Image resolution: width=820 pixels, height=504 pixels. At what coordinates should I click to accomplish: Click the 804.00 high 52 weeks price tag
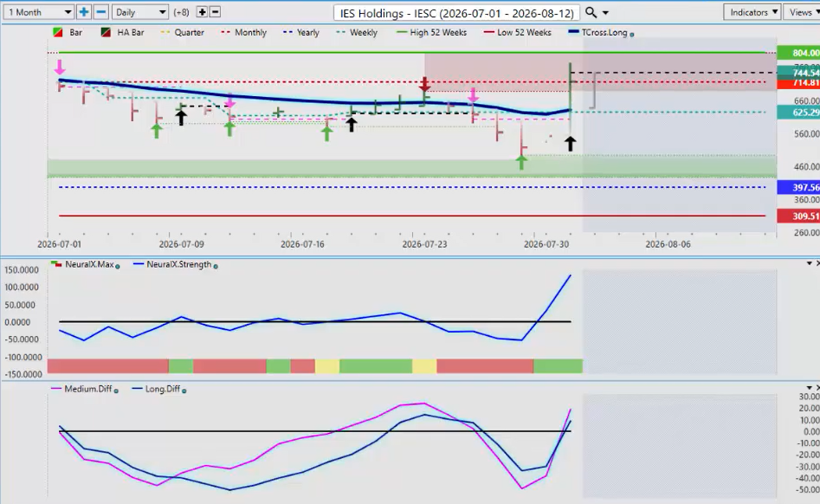tap(798, 53)
